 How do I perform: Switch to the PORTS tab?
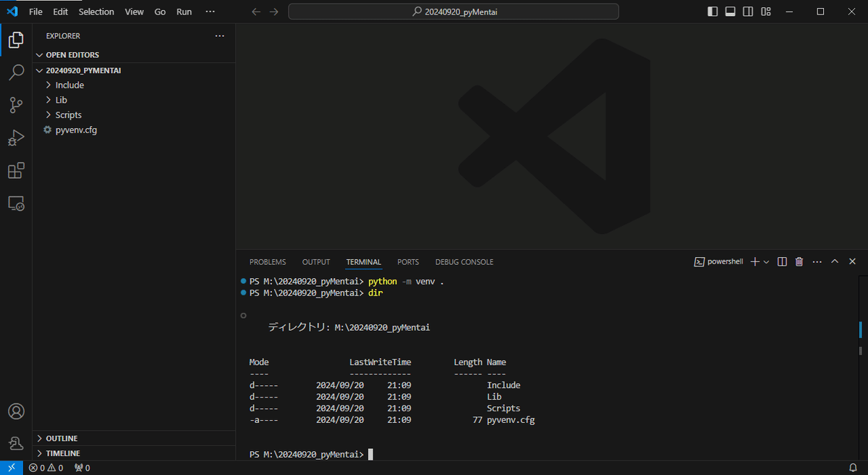(408, 262)
